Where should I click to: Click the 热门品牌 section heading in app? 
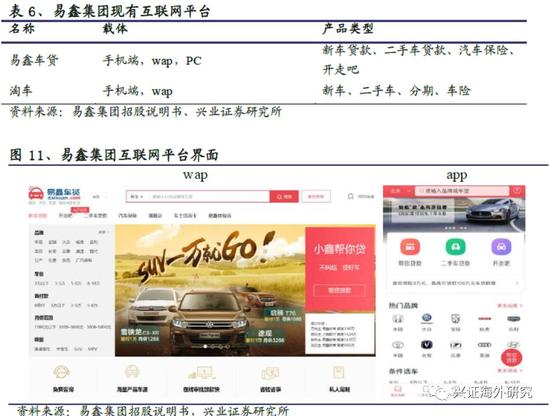pyautogui.click(x=403, y=306)
